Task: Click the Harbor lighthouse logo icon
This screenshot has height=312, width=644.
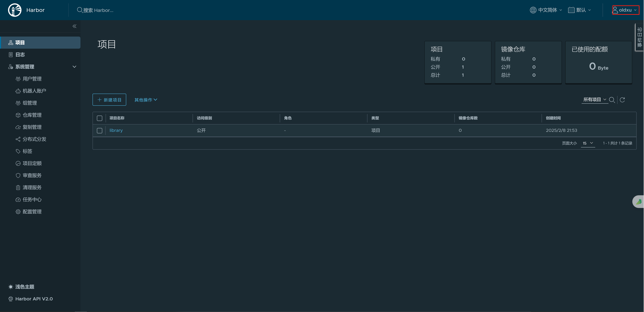Action: click(x=15, y=10)
